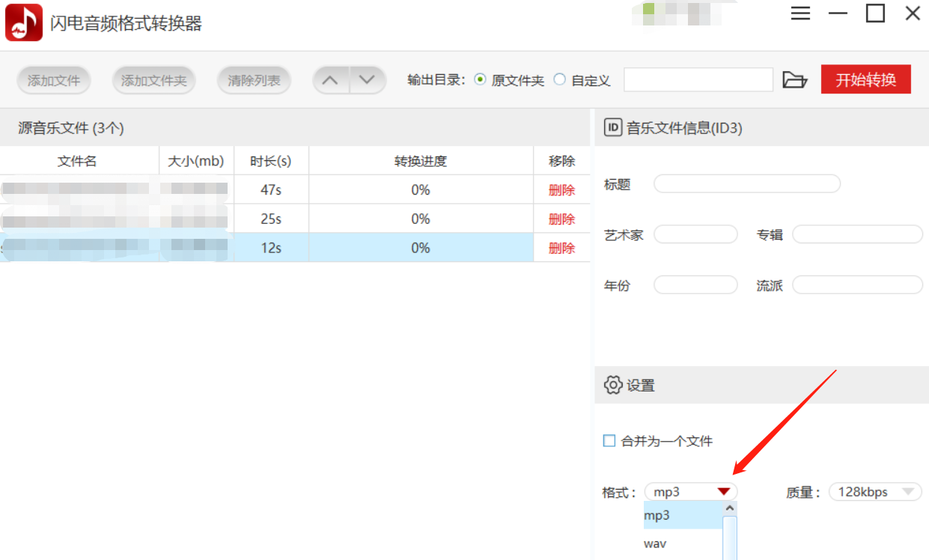Click the conversion progress column header
The width and height of the screenshot is (929, 560).
click(x=421, y=161)
